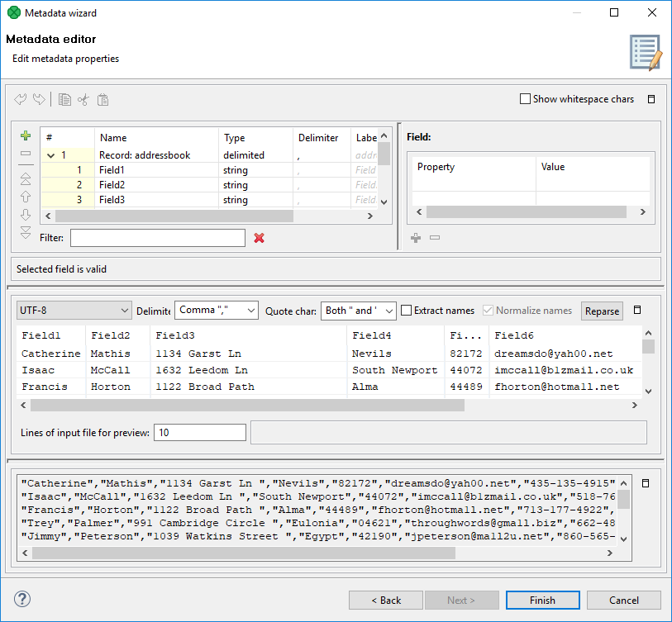The width and height of the screenshot is (672, 622).
Task: Click the green plus add field icon
Action: click(26, 135)
